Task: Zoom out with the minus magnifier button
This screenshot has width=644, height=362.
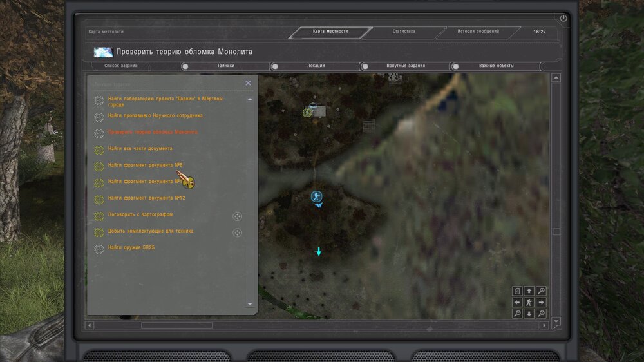Action: [x=517, y=314]
